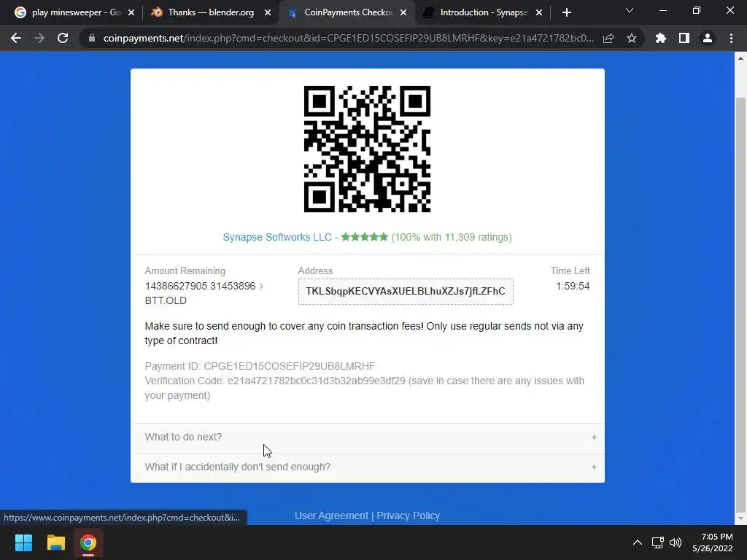
Task: Go back to the previous page
Action: (x=16, y=38)
